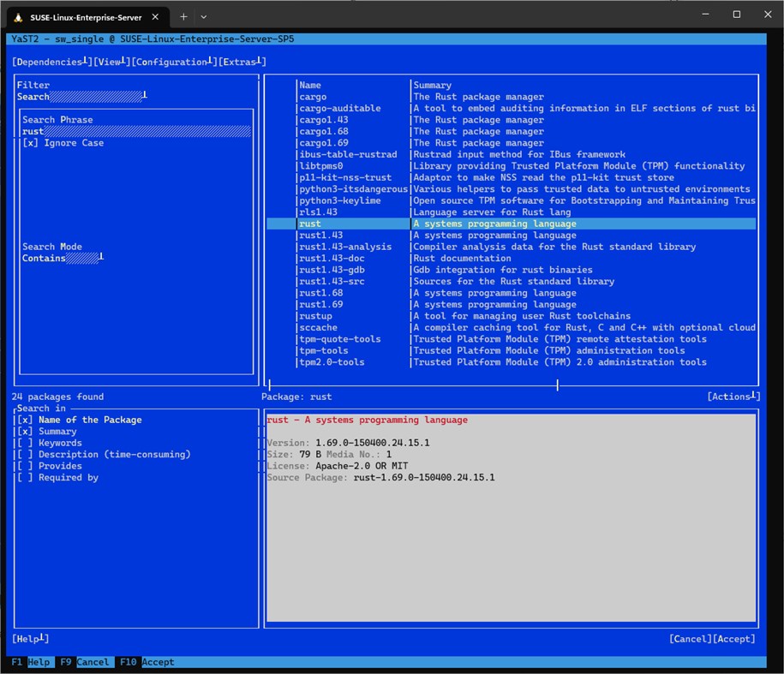Click the Search Phrase input field
This screenshot has height=674, width=784.
click(137, 131)
